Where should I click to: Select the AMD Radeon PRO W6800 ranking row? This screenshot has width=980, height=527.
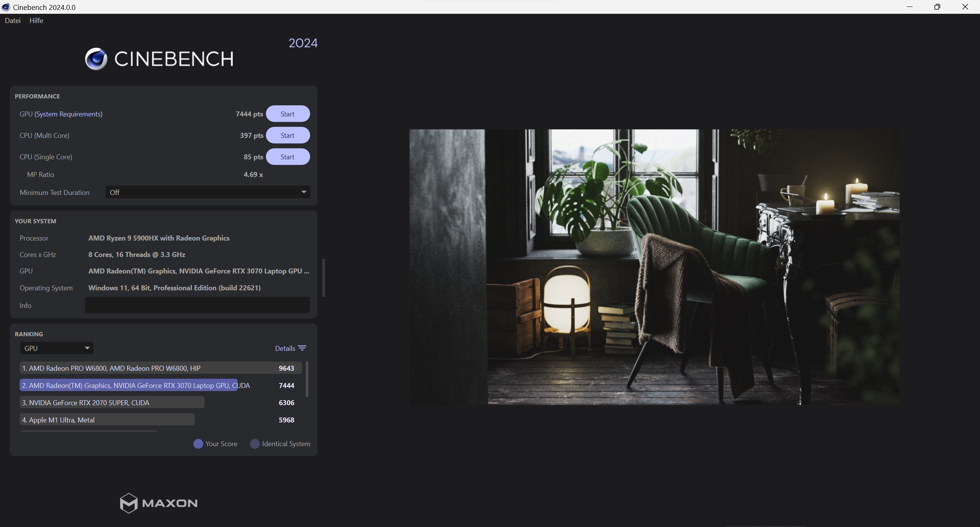(161, 368)
